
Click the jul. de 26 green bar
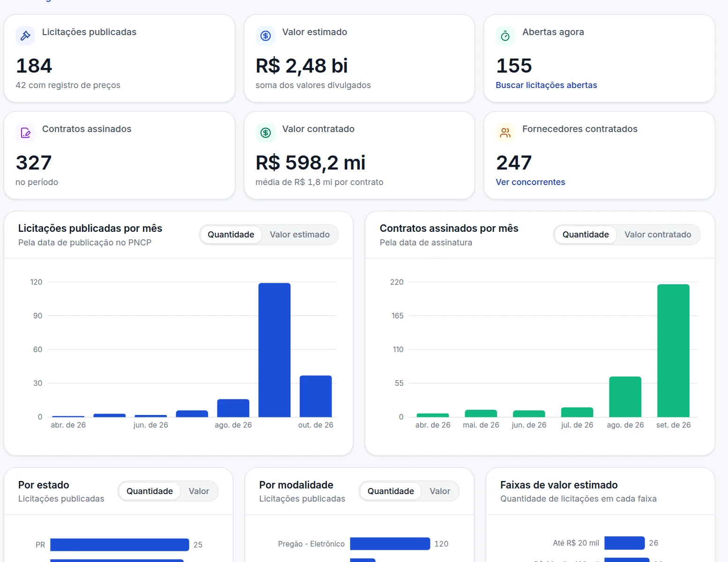point(577,412)
